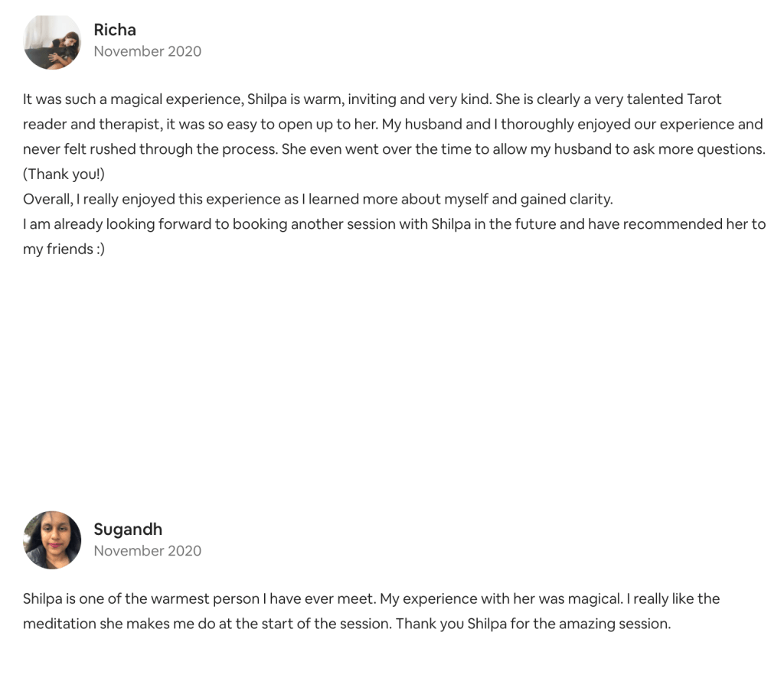Open reviewer Richa's name link
This screenshot has height=678, width=784.
point(115,30)
